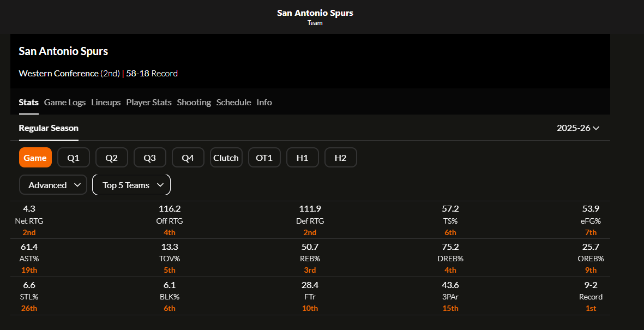Screen dimensions: 644x330
Task: Expand the 2025-26 season dropdown
Action: (x=578, y=128)
